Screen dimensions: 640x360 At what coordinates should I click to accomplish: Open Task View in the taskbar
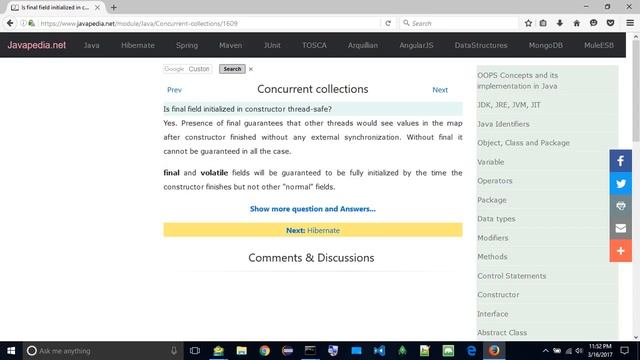(x=195, y=351)
